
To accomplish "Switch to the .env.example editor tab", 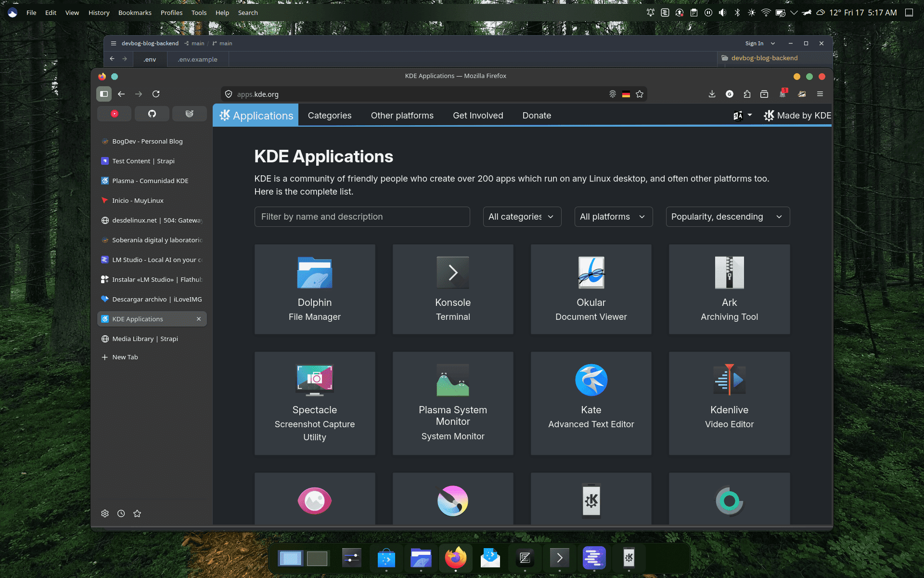I will 198,59.
